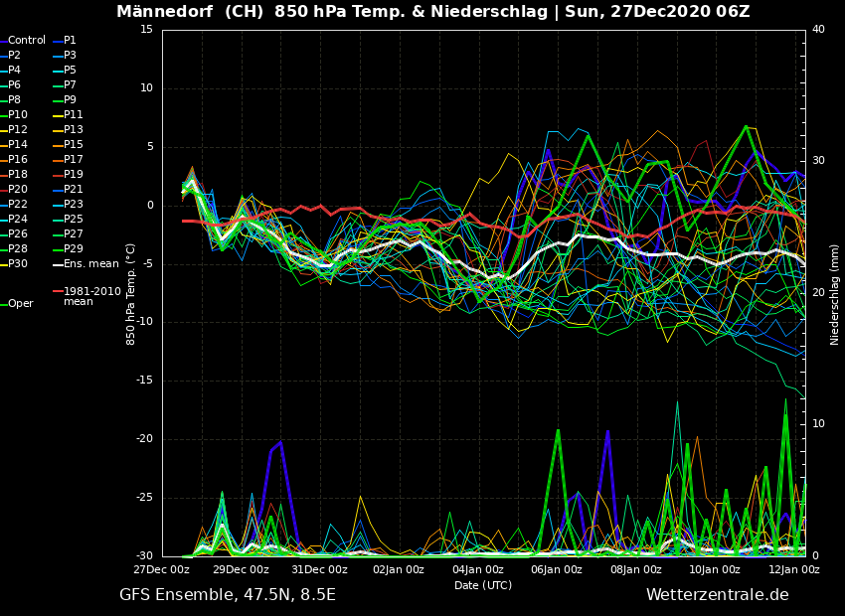Click the 06Jan 00z date tick label

[556, 570]
